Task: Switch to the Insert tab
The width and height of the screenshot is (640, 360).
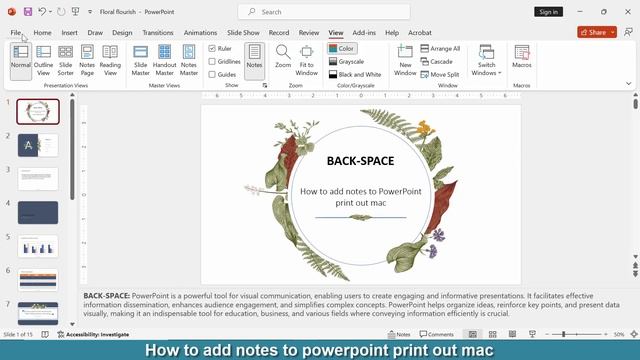Action: click(x=69, y=33)
